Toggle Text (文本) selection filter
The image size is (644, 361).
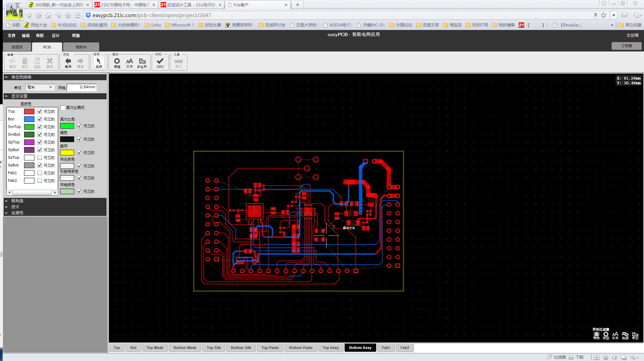(615, 336)
